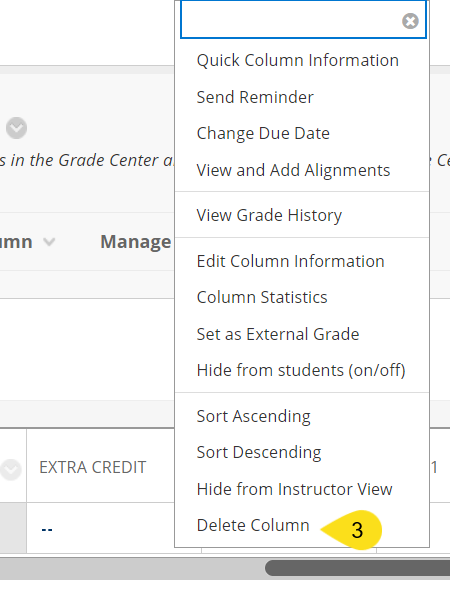The width and height of the screenshot is (450, 602).
Task: Select Quick Column Information
Action: (x=298, y=60)
